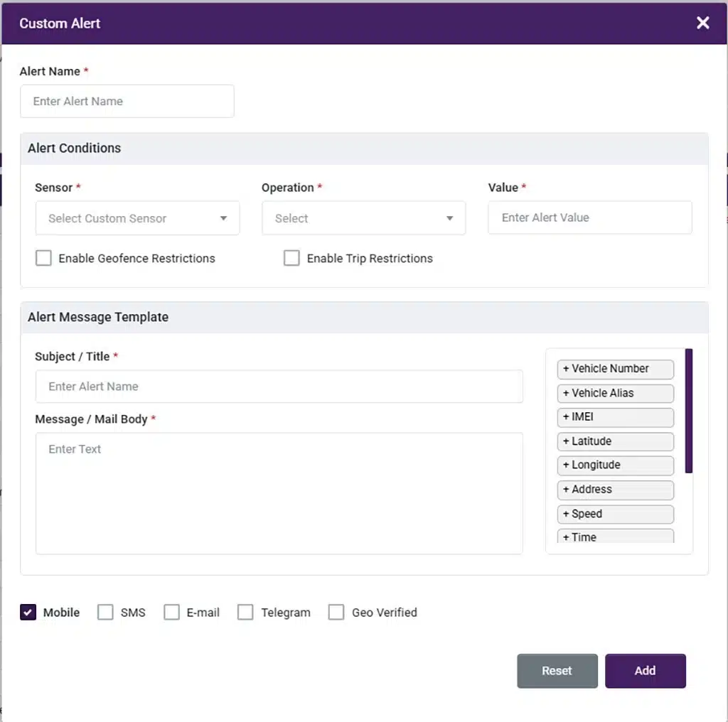This screenshot has width=728, height=722.
Task: Enable Geofence Restrictions
Action: point(43,258)
